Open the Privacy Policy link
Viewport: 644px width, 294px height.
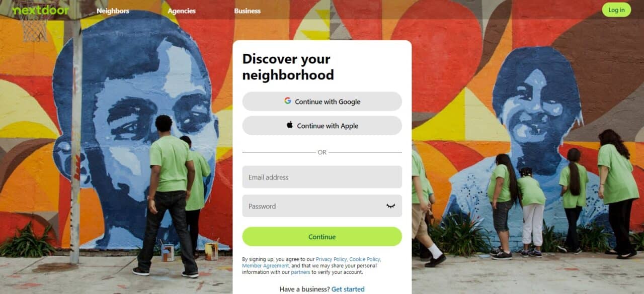pos(331,259)
